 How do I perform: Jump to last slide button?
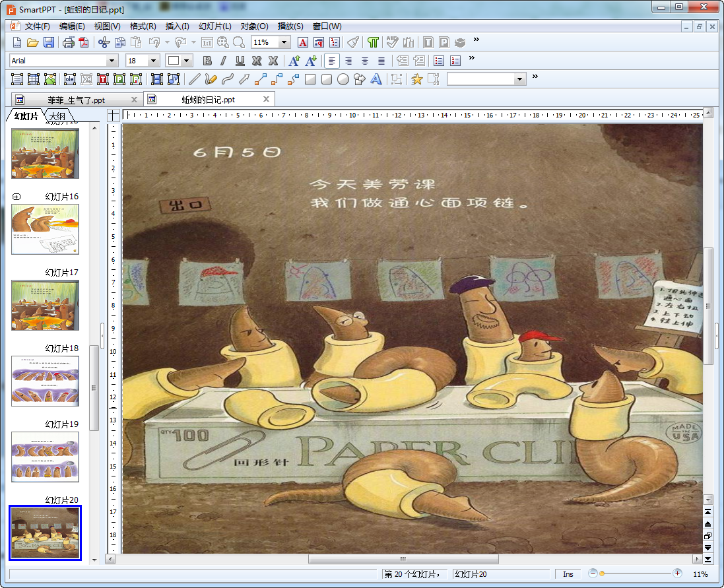[x=708, y=560]
